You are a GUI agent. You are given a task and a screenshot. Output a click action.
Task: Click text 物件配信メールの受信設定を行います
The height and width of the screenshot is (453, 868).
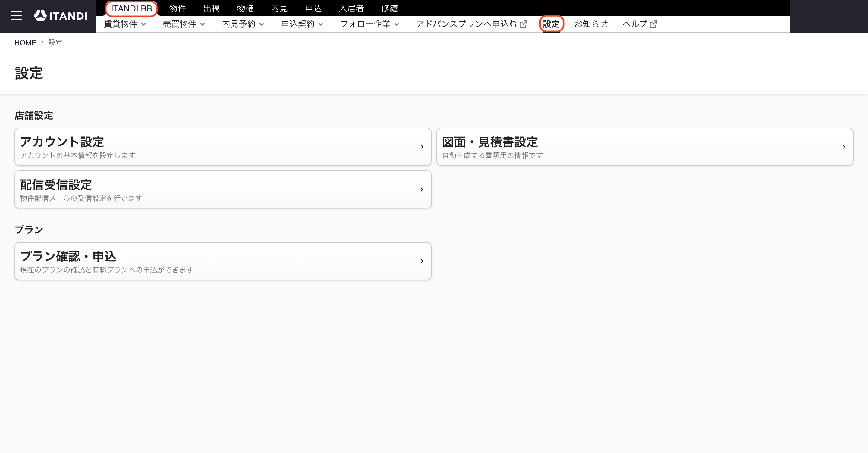tap(81, 198)
